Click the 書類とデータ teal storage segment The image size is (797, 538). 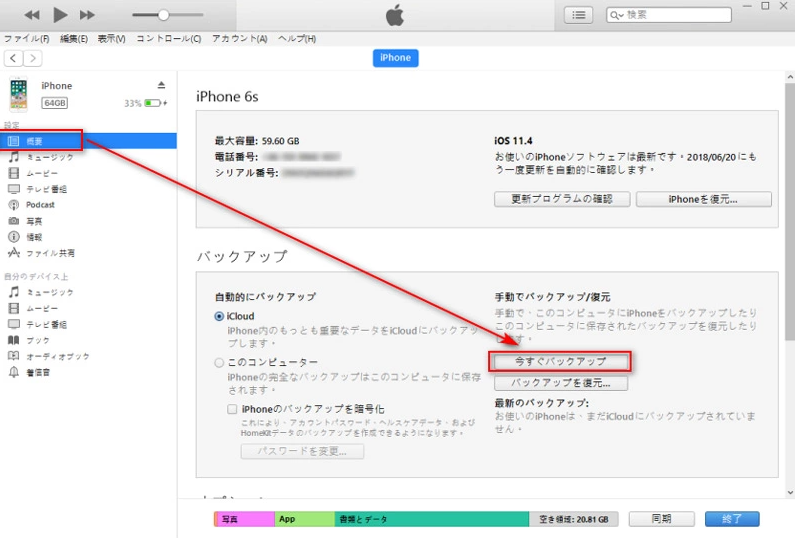pos(432,519)
